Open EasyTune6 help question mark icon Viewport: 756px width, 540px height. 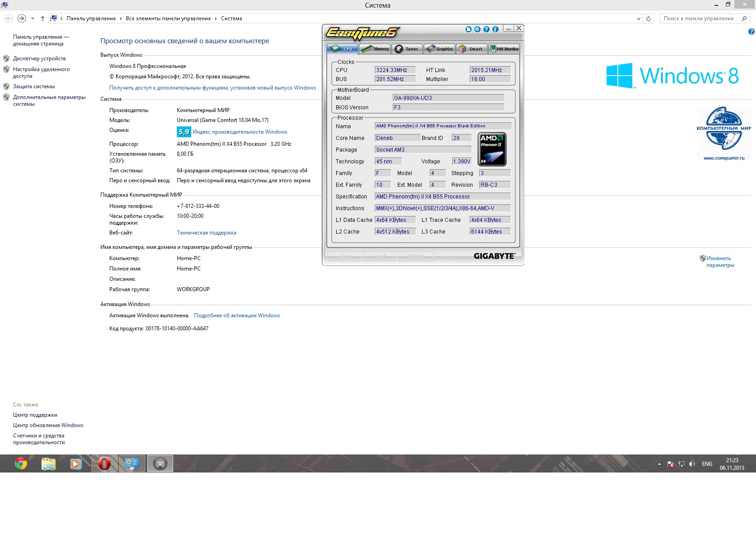[486, 29]
